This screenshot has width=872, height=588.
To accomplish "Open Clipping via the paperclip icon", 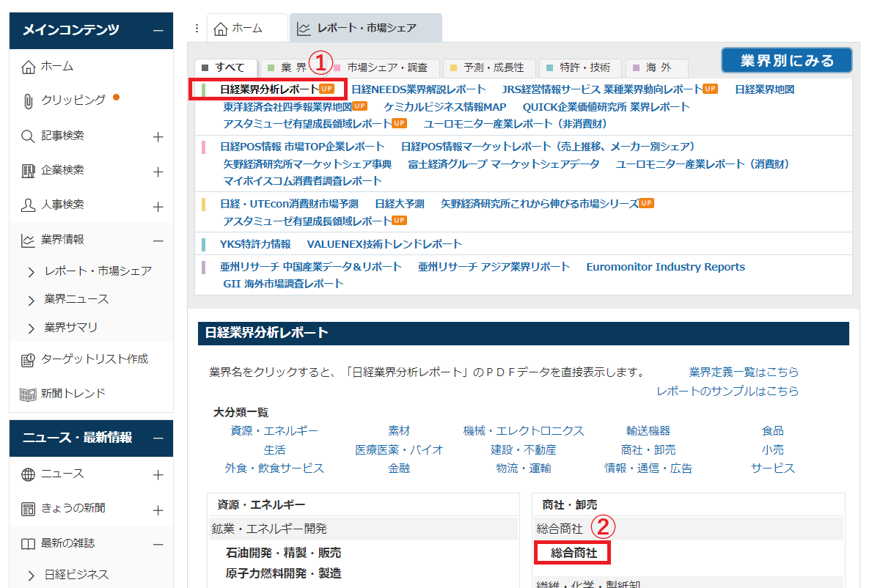I will coord(29,100).
